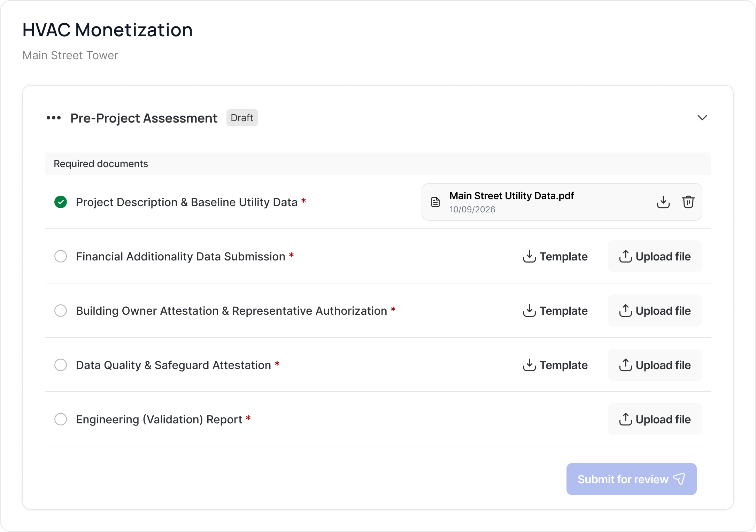756x532 pixels.
Task: Click the Draft status badge
Action: [242, 118]
